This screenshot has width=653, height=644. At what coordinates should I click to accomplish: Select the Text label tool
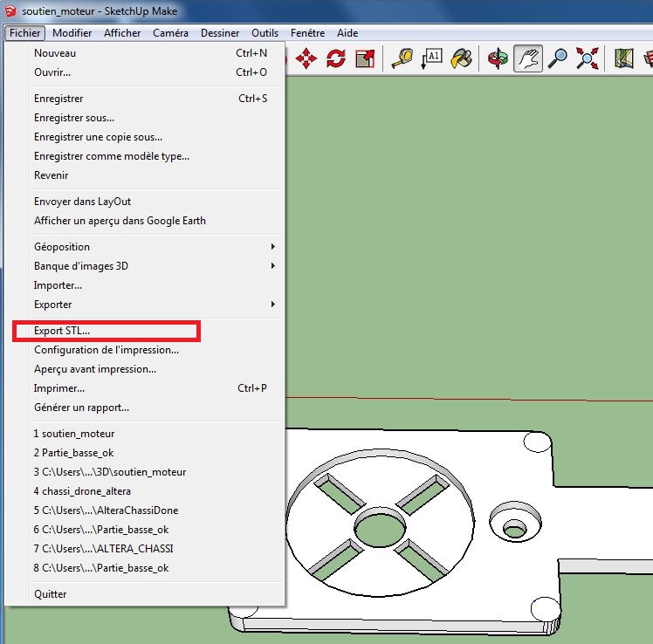pyautogui.click(x=431, y=59)
